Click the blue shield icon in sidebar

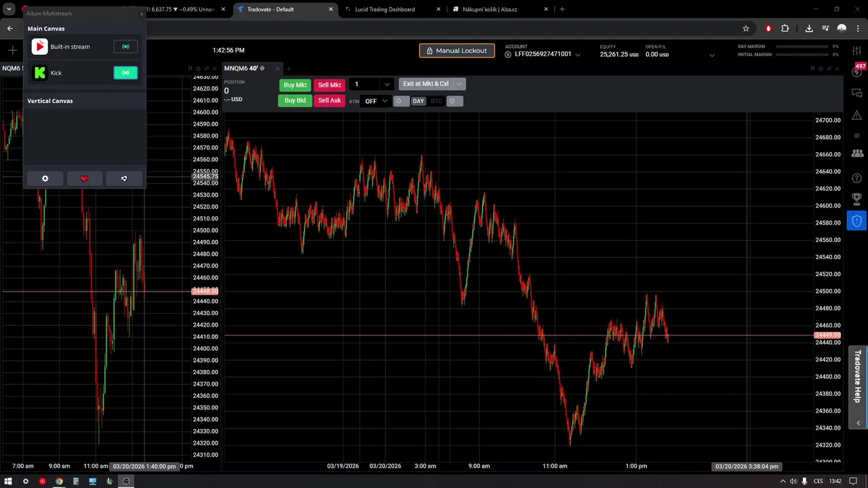(857, 221)
